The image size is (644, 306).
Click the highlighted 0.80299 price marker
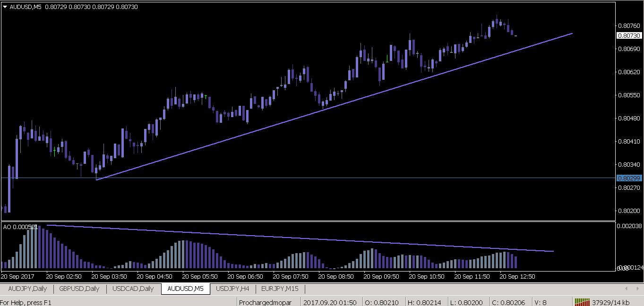(630, 178)
